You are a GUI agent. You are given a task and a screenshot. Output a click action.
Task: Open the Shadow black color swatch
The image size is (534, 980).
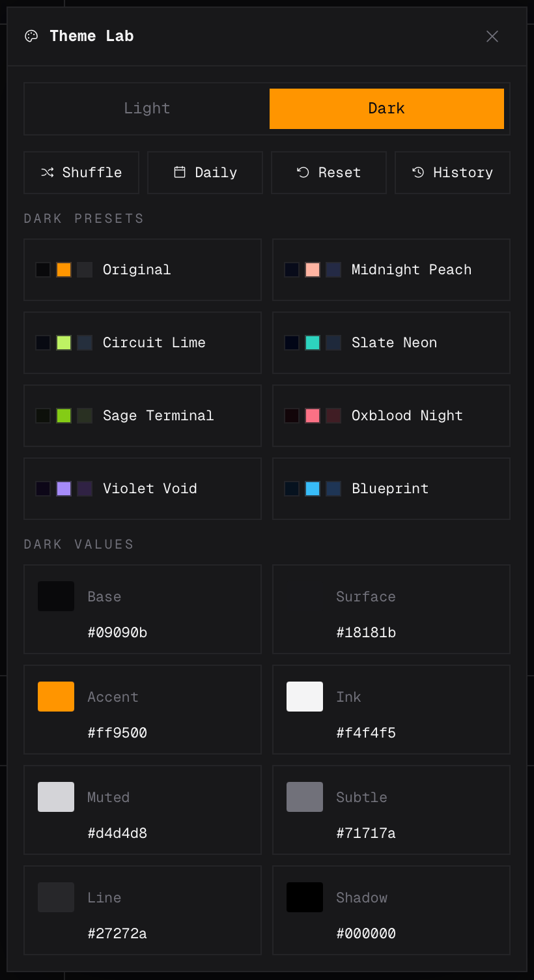[305, 897]
